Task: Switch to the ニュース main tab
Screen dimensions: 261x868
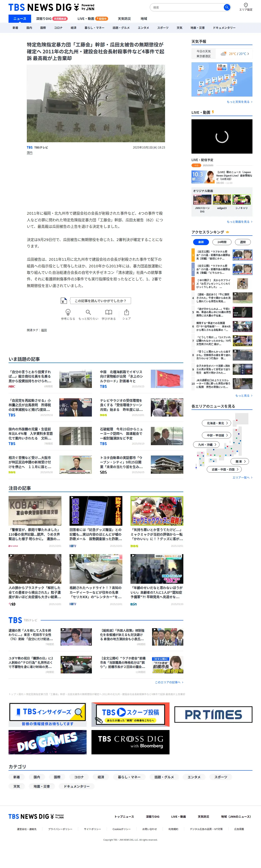Action: [x=20, y=18]
